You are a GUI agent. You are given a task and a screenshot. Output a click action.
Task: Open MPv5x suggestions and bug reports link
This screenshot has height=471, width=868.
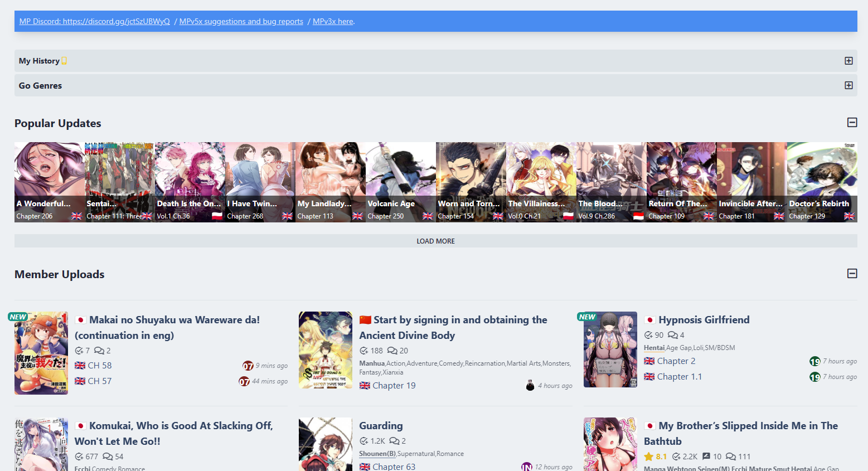coord(241,21)
